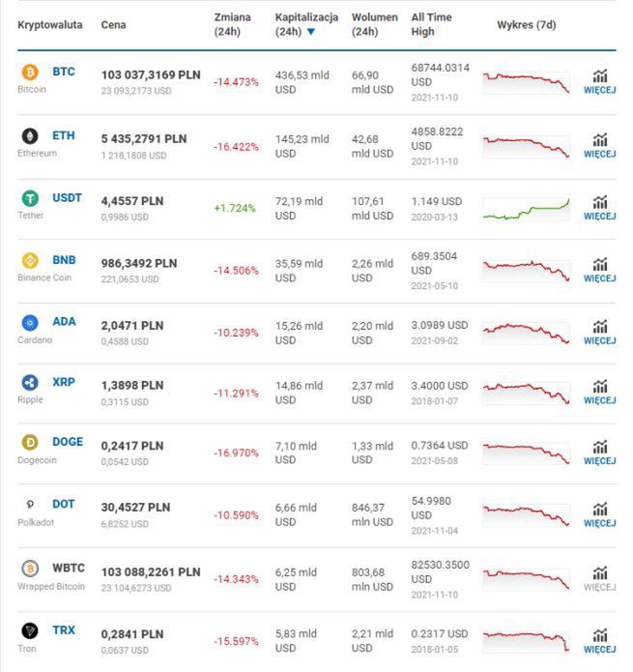Click the Binance Coin logo icon
The image size is (633, 672).
(29, 260)
